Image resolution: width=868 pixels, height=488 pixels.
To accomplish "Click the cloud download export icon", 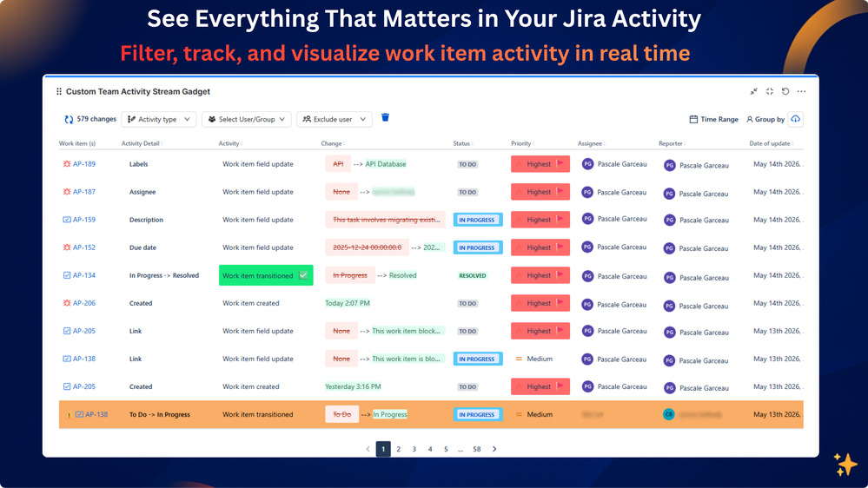I will pos(796,119).
